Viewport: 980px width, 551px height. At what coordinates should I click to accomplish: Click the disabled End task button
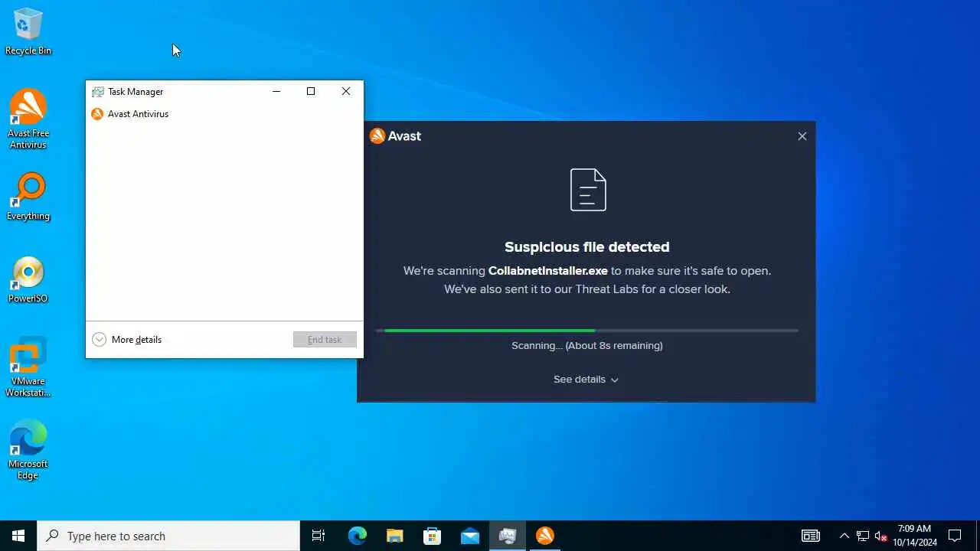[x=325, y=340]
